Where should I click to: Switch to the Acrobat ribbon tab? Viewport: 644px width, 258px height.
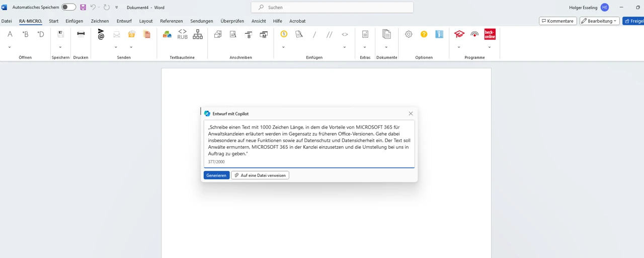(x=297, y=21)
